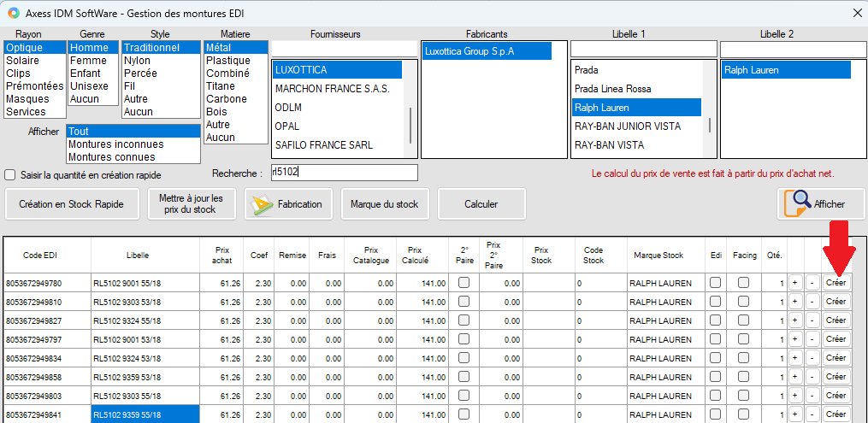Select Solaire in the Rayon list
This screenshot has height=423, width=868.
[x=22, y=61]
